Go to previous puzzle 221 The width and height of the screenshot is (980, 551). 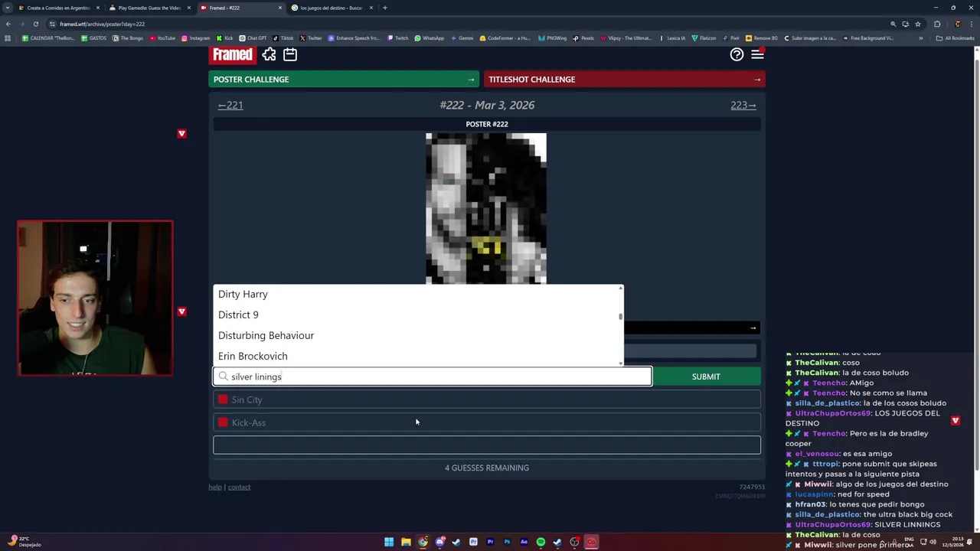[230, 105]
